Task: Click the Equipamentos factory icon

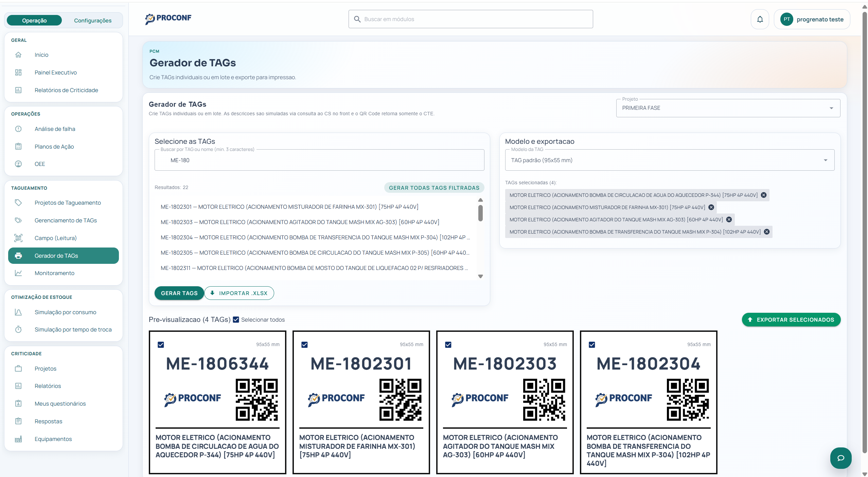Action: click(x=18, y=439)
